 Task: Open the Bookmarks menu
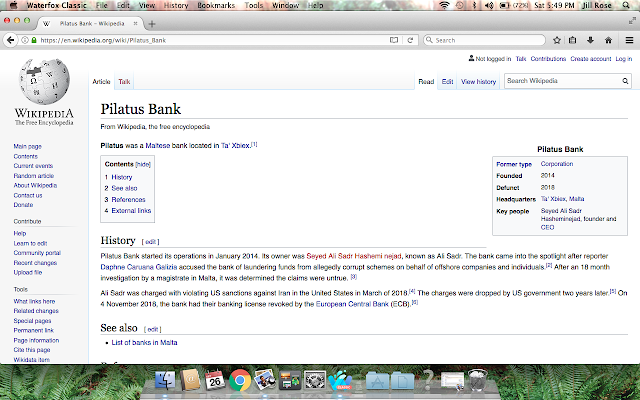(x=216, y=5)
